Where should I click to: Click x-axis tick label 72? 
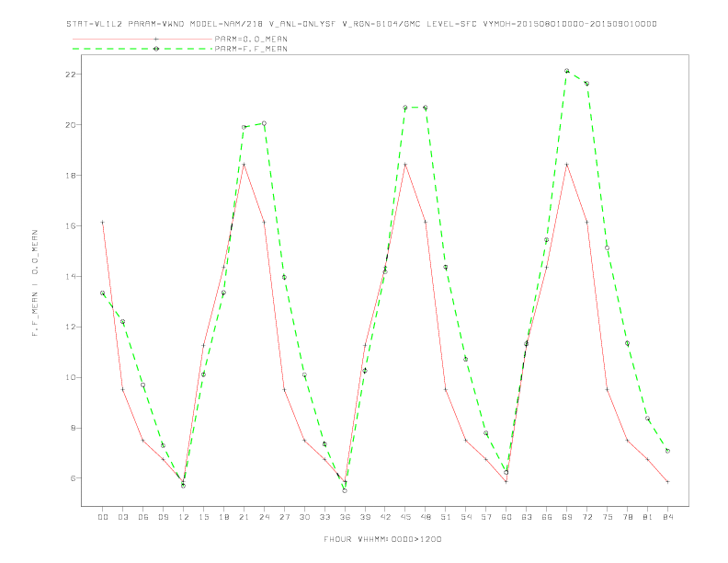586,517
